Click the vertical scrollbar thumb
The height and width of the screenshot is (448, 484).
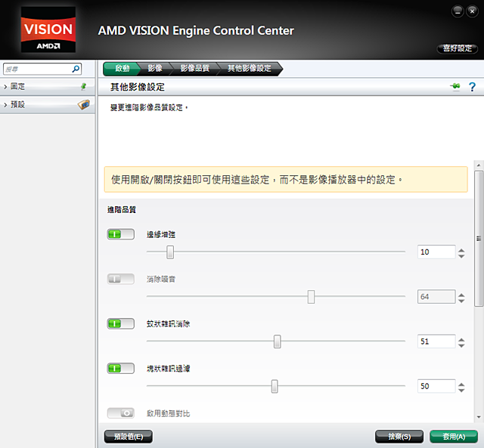479,238
